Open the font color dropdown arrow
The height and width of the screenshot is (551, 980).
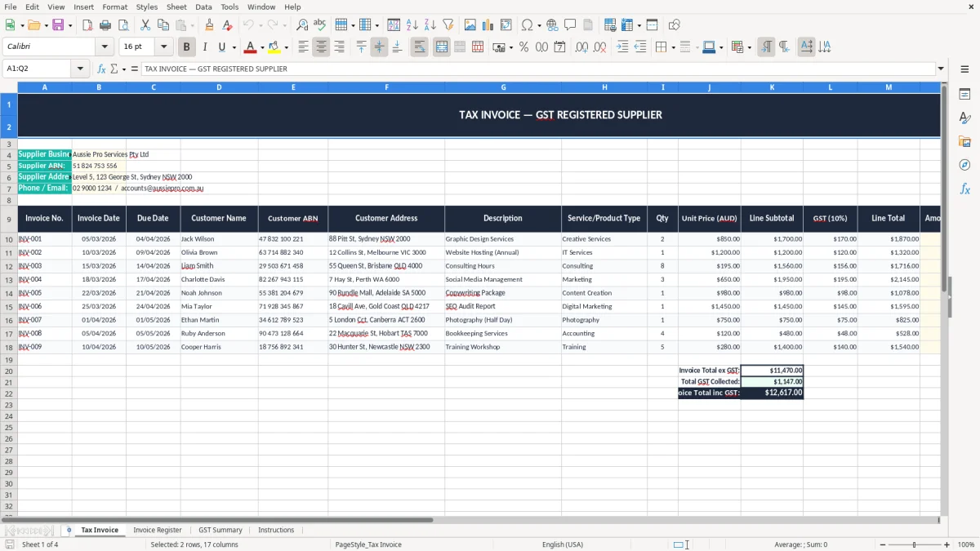tap(262, 47)
